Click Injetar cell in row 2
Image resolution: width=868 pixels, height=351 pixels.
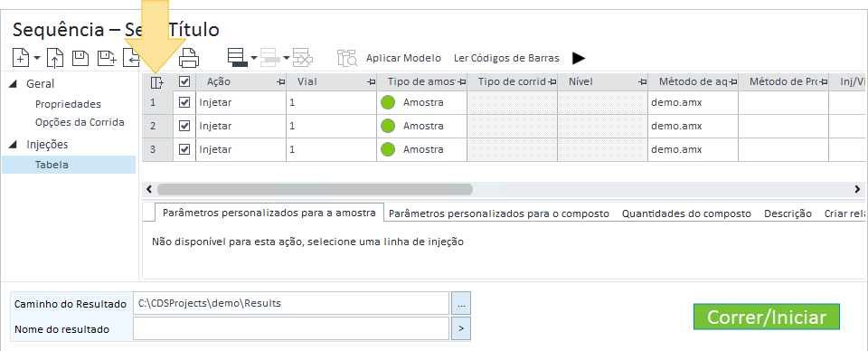241,127
